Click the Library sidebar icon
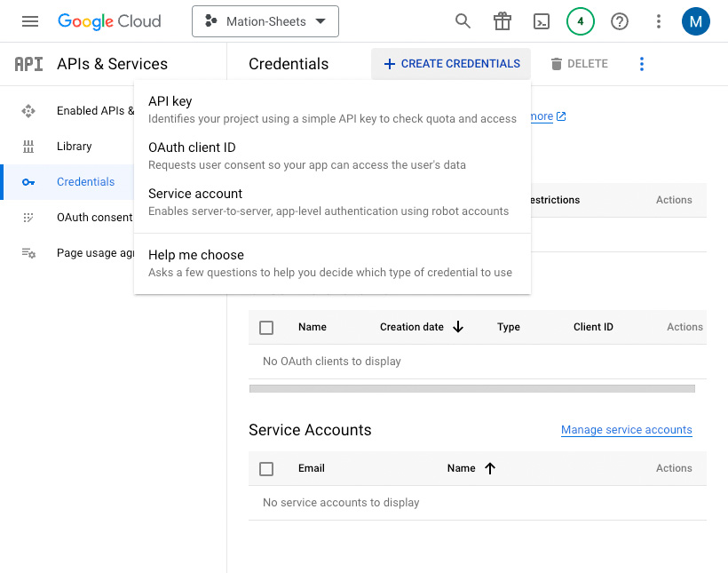The width and height of the screenshot is (728, 573). [28, 147]
